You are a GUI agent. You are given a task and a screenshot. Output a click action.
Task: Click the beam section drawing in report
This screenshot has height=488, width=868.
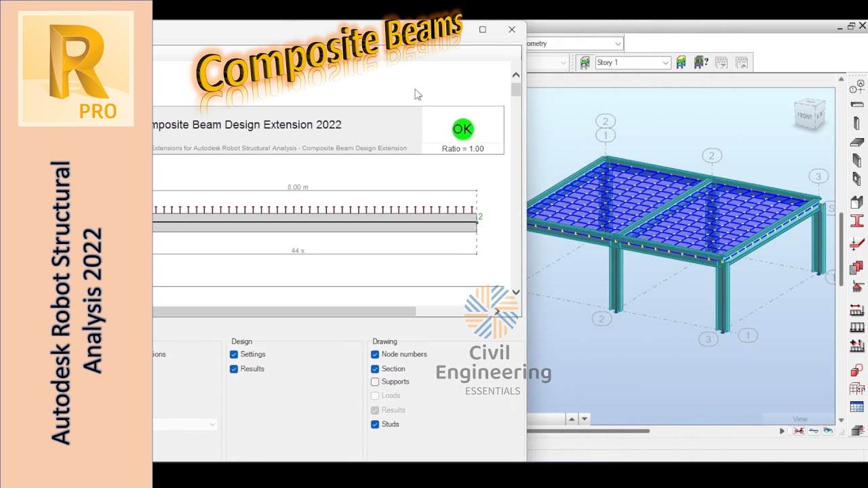[x=315, y=222]
